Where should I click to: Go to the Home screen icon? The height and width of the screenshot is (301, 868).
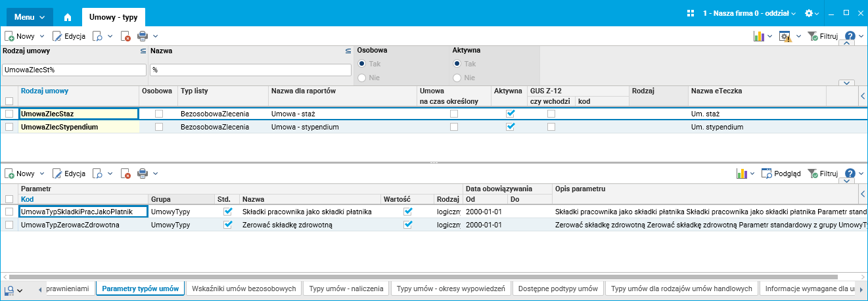[x=68, y=16]
